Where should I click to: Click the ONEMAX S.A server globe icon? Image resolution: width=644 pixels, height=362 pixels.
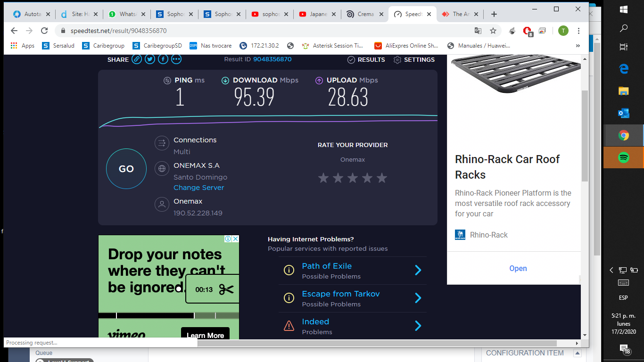(162, 169)
